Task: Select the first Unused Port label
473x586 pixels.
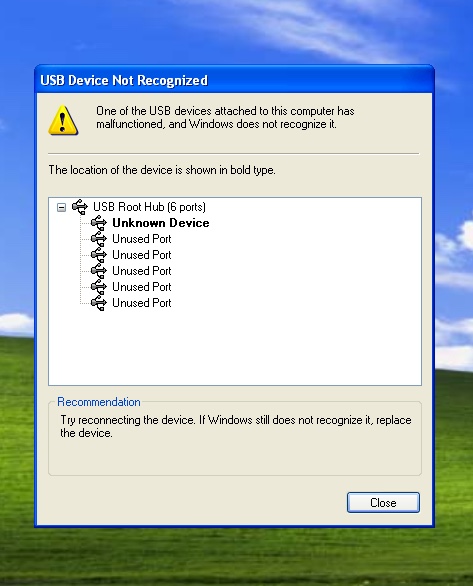Action: 142,239
